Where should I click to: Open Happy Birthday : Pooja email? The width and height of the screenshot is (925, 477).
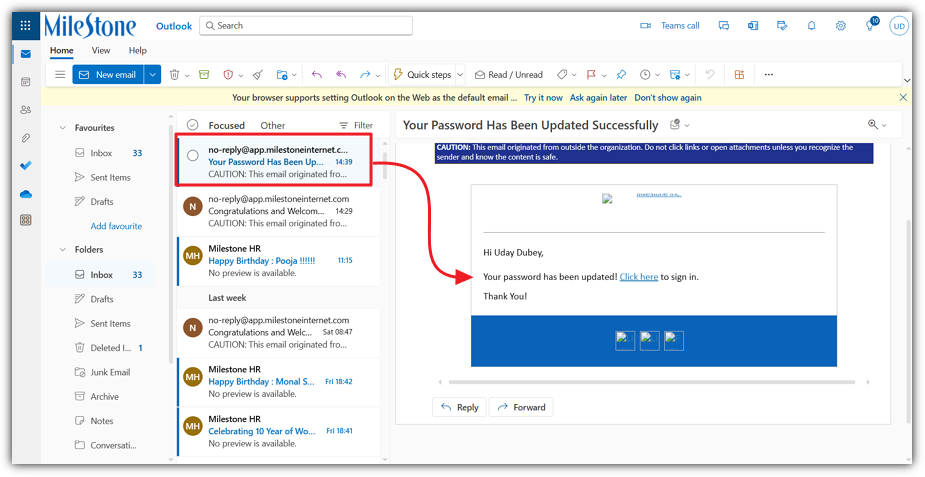point(279,261)
